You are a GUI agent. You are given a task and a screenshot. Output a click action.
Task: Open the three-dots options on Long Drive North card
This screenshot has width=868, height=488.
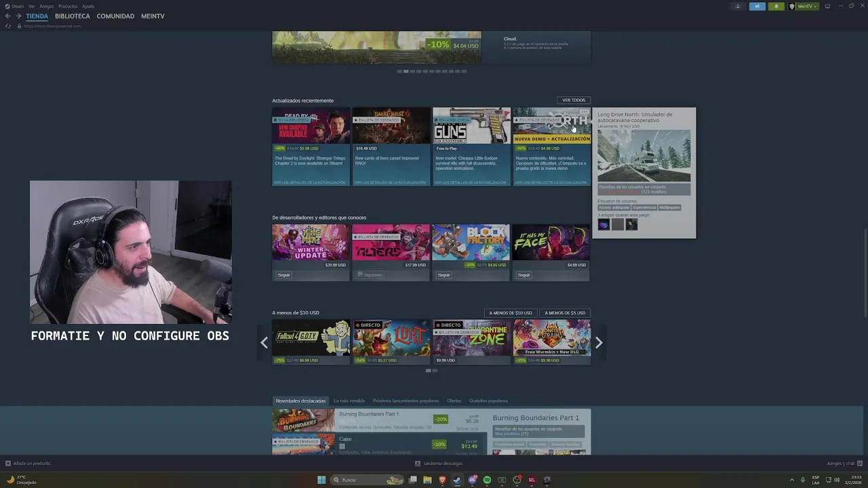(x=585, y=113)
